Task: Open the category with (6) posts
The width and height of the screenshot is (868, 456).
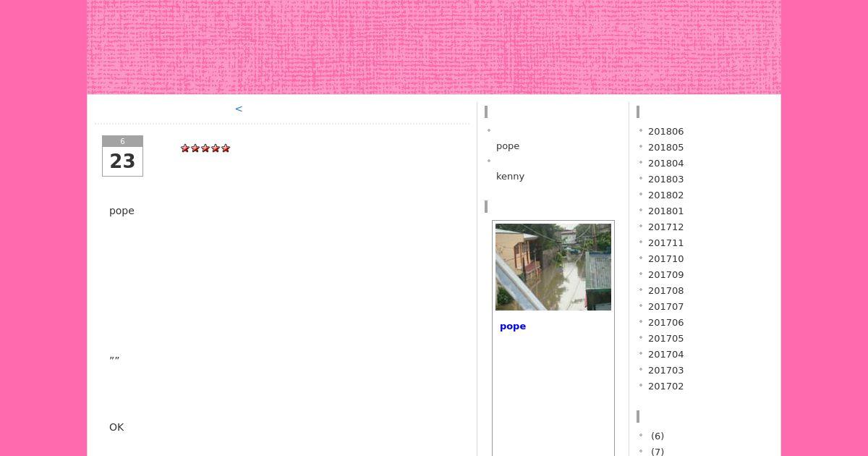Action: pos(657,436)
